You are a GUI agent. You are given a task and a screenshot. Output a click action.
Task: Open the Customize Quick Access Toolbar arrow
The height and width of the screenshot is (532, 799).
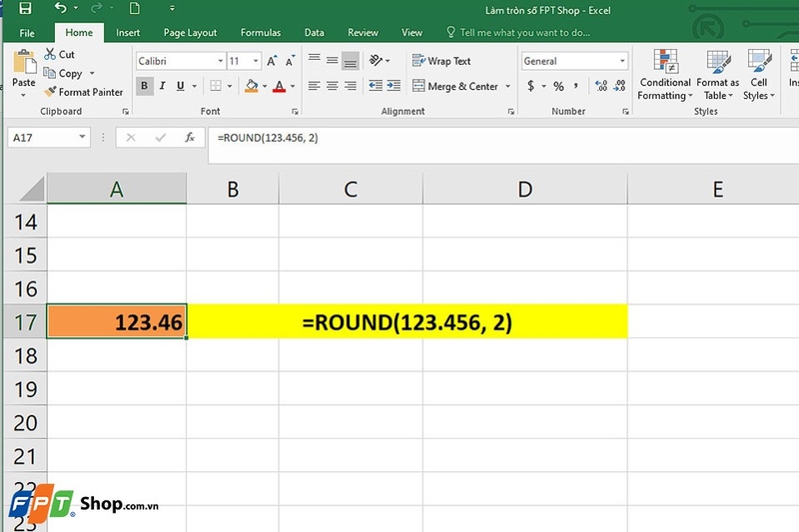click(172, 8)
